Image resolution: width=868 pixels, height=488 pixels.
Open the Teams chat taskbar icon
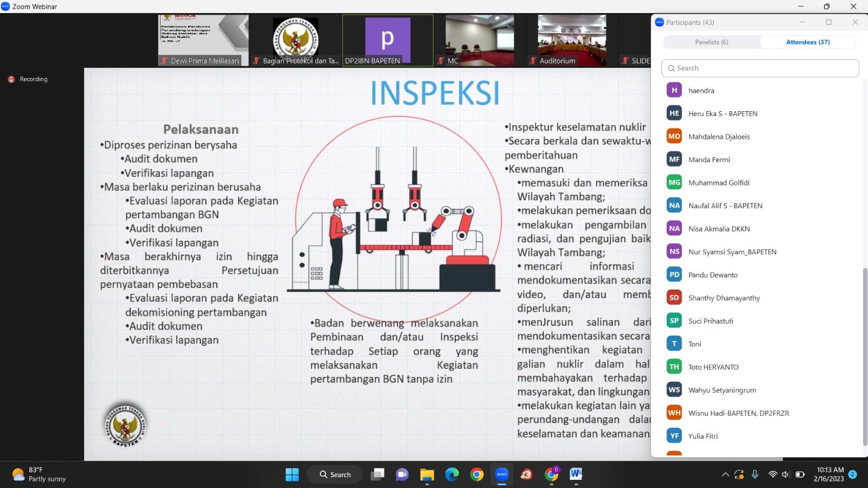402,474
